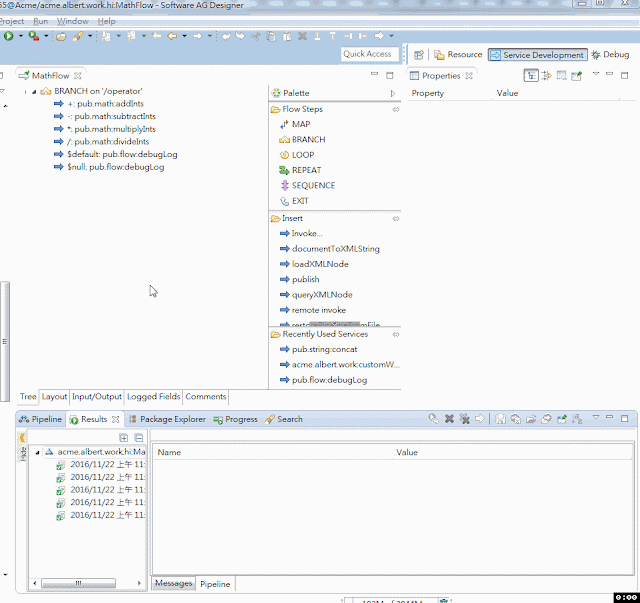Open the Results view menu triangle
Image resolution: width=640 pixels, height=603 pixels.
[x=596, y=417]
